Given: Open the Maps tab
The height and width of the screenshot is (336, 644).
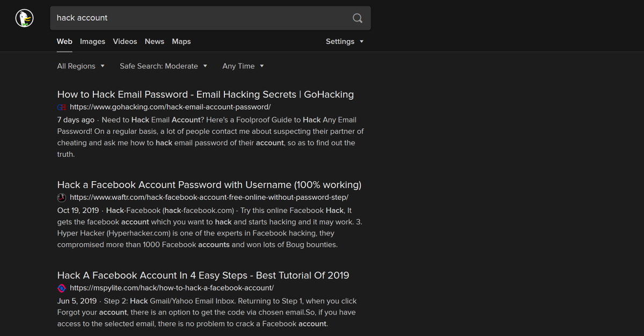Looking at the screenshot, I should point(181,41).
